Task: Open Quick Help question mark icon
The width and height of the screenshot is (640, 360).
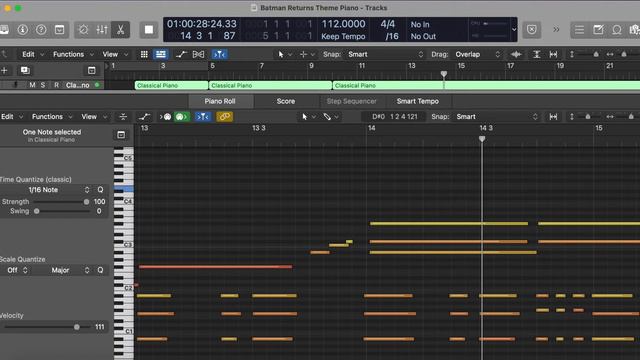Action: pyautogui.click(x=41, y=29)
